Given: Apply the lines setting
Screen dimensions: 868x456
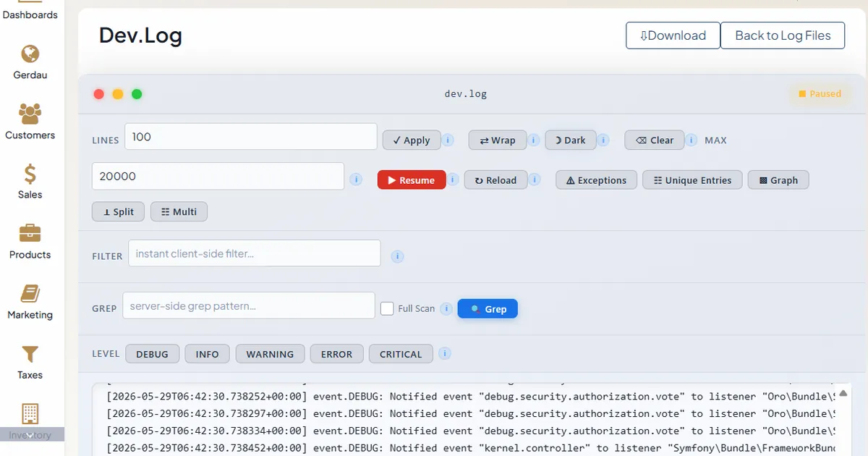Looking at the screenshot, I should pos(411,140).
